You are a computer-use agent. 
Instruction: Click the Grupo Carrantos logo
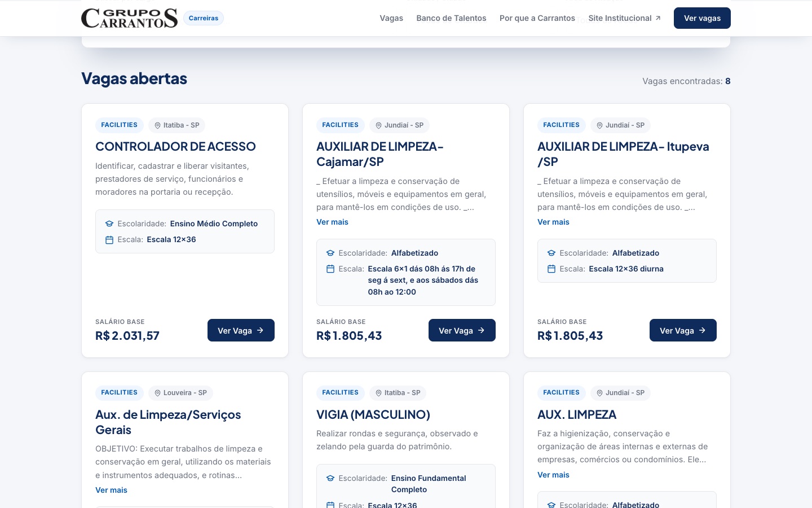130,18
